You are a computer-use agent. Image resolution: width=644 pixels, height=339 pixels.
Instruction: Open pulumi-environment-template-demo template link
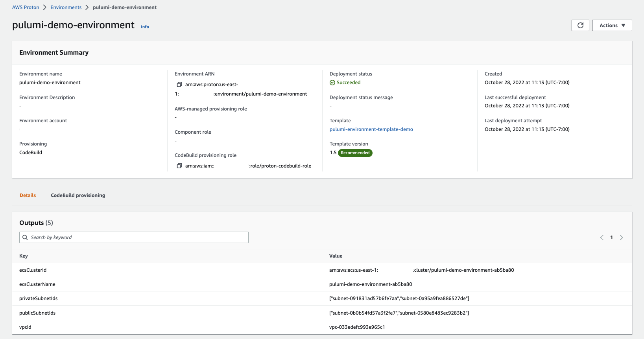click(x=371, y=129)
